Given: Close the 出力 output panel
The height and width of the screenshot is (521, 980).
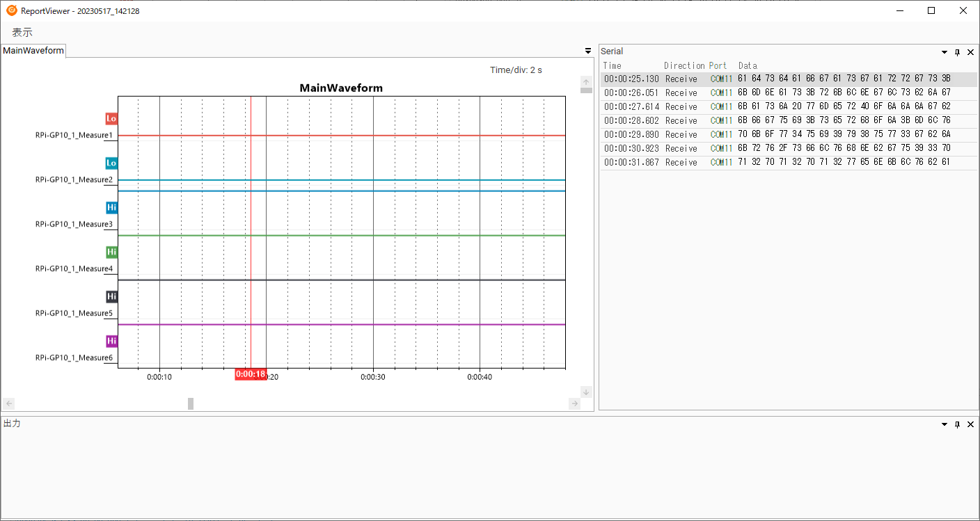Looking at the screenshot, I should pos(970,424).
